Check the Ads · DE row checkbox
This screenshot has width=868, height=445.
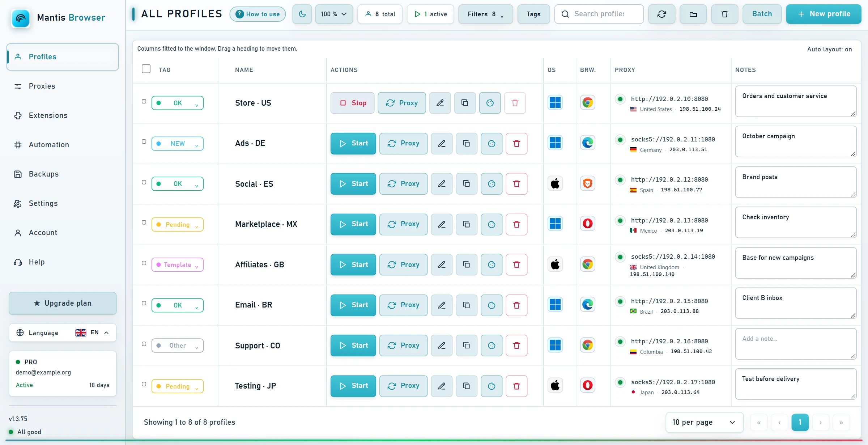(144, 141)
